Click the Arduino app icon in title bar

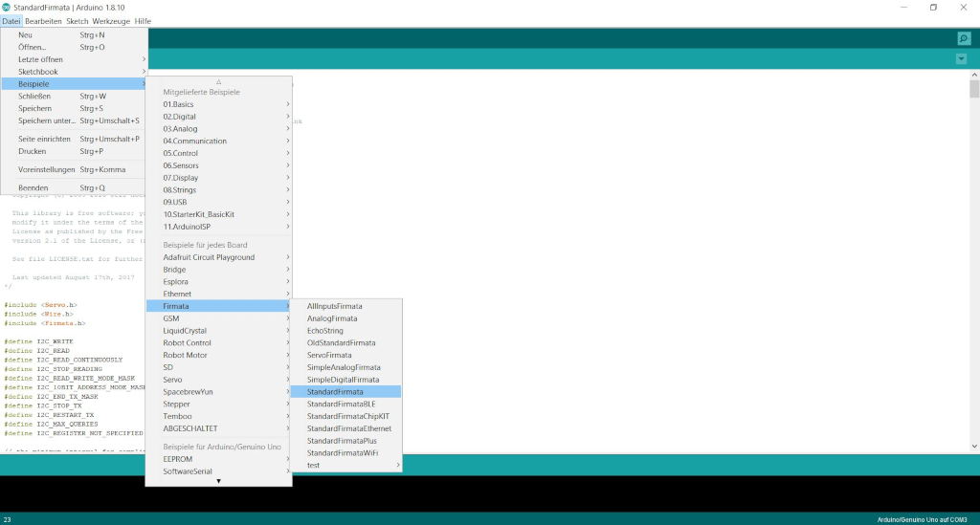(7, 8)
